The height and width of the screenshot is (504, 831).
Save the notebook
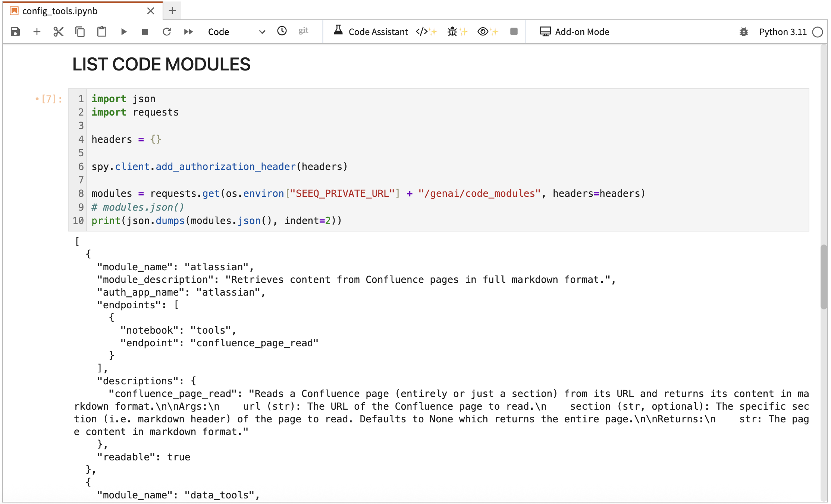[x=15, y=32]
